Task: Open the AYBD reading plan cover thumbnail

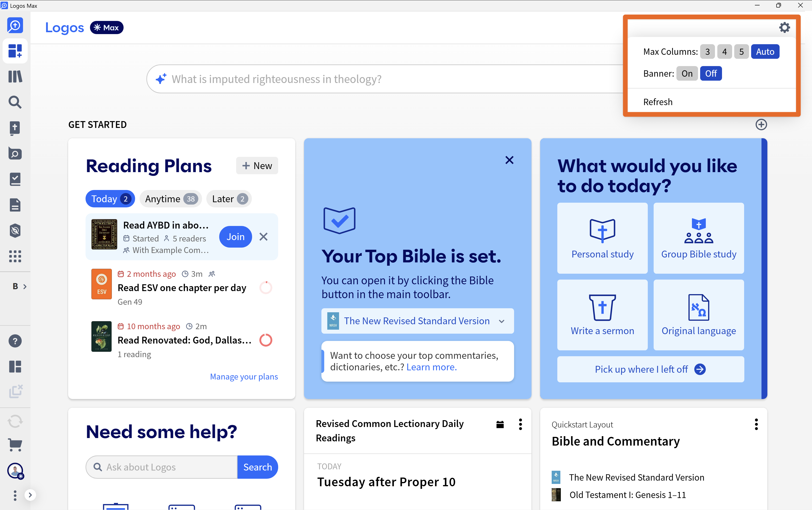Action: pos(105,234)
